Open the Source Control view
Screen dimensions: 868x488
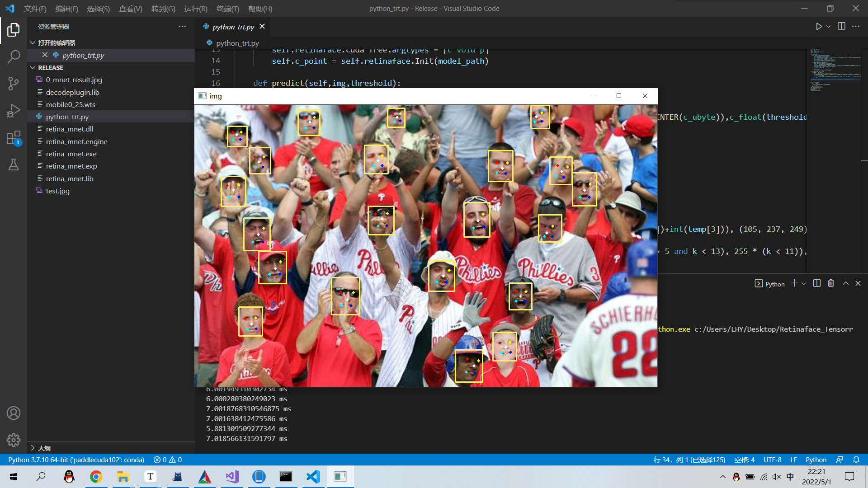tap(14, 84)
